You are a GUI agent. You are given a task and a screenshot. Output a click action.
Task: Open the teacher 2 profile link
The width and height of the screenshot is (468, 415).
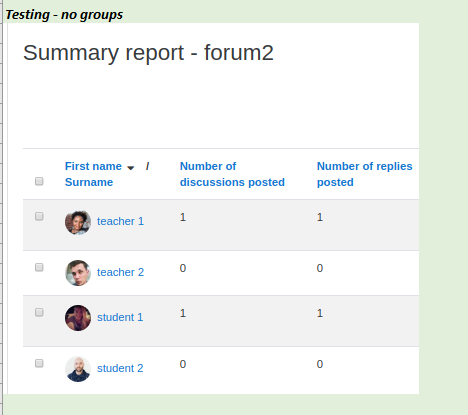pyautogui.click(x=120, y=272)
